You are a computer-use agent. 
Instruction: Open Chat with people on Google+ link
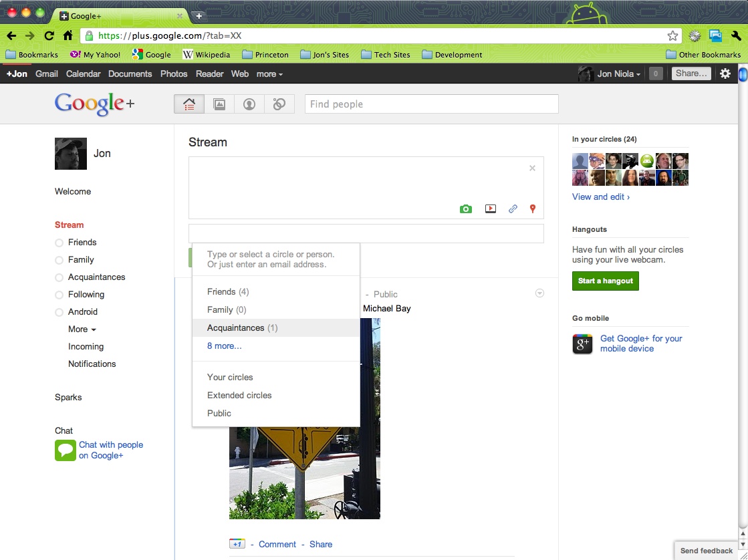(x=111, y=450)
